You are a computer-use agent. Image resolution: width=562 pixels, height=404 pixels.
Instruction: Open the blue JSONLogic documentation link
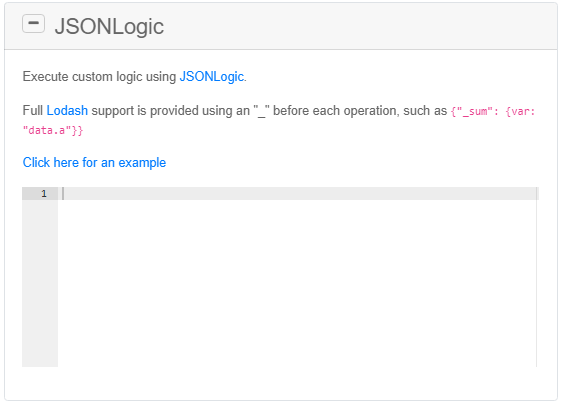pyautogui.click(x=212, y=76)
